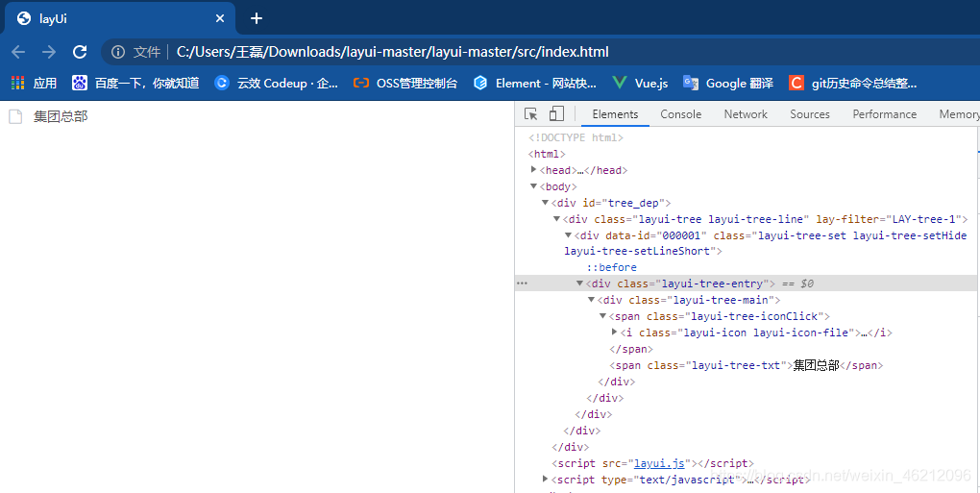The width and height of the screenshot is (980, 493).
Task: Open the git历史命令总结 bookmark
Action: (853, 83)
